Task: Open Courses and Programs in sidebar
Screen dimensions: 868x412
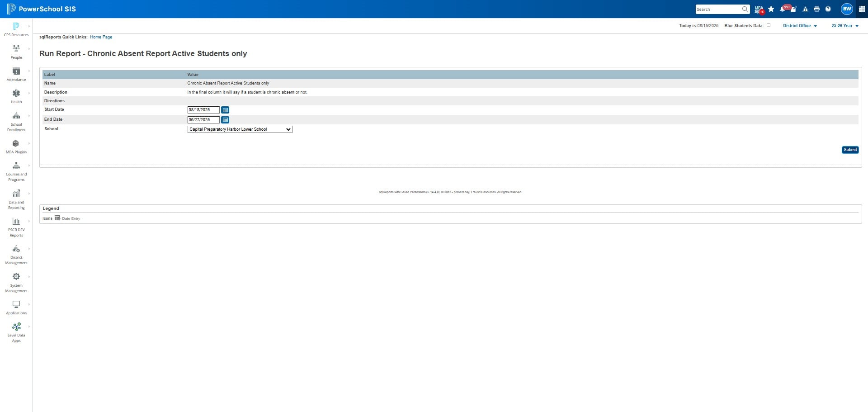Action: tap(16, 171)
